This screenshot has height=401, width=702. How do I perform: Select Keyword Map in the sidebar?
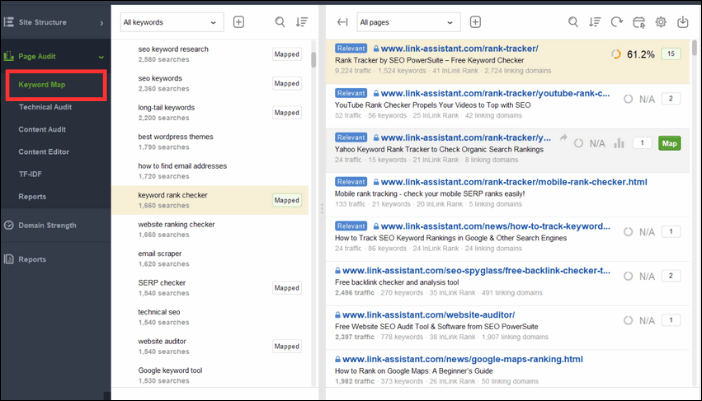pyautogui.click(x=42, y=85)
